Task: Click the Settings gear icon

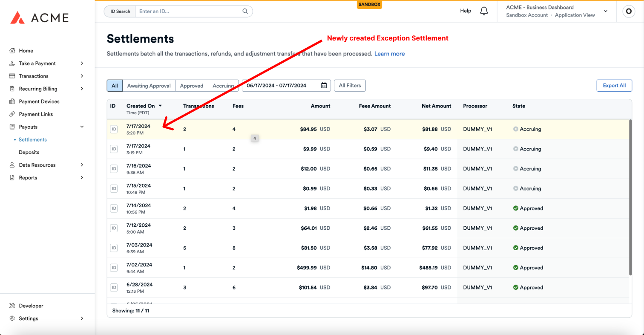Action: tap(12, 318)
